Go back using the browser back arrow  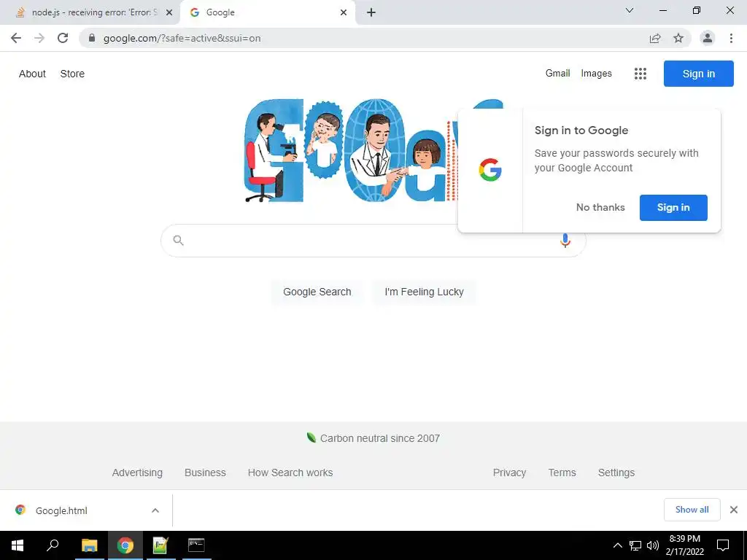click(x=16, y=38)
